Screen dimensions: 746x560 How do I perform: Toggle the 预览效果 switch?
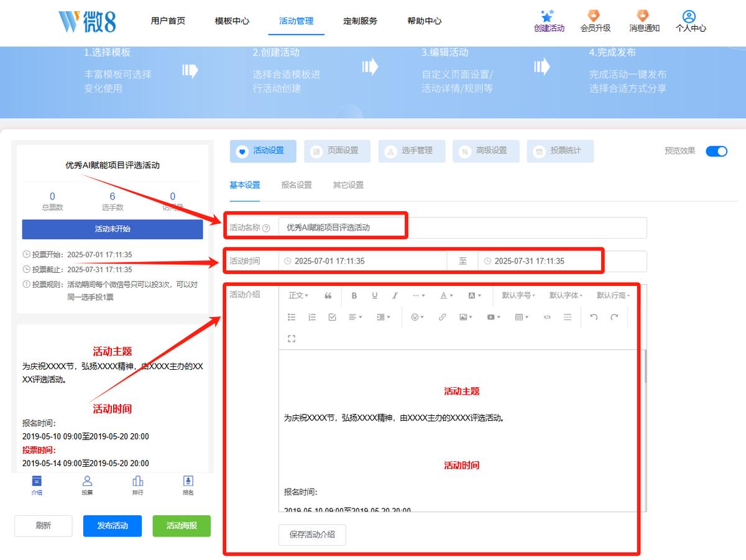716,151
